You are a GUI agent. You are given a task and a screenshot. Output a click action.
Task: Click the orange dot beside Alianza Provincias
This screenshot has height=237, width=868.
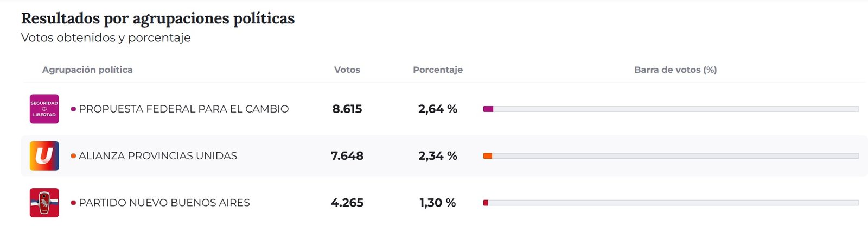(73, 156)
